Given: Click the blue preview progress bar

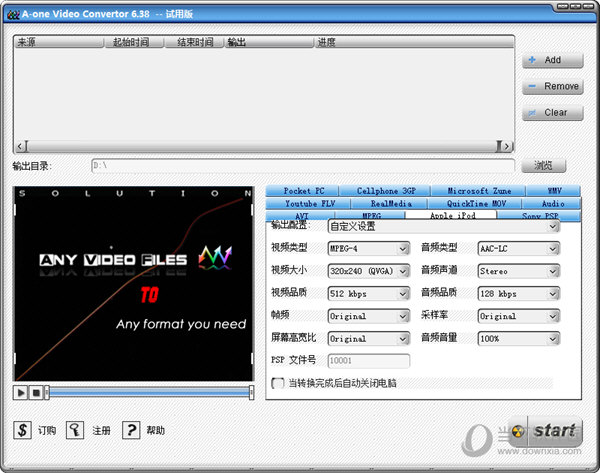Looking at the screenshot, I should point(149,392).
